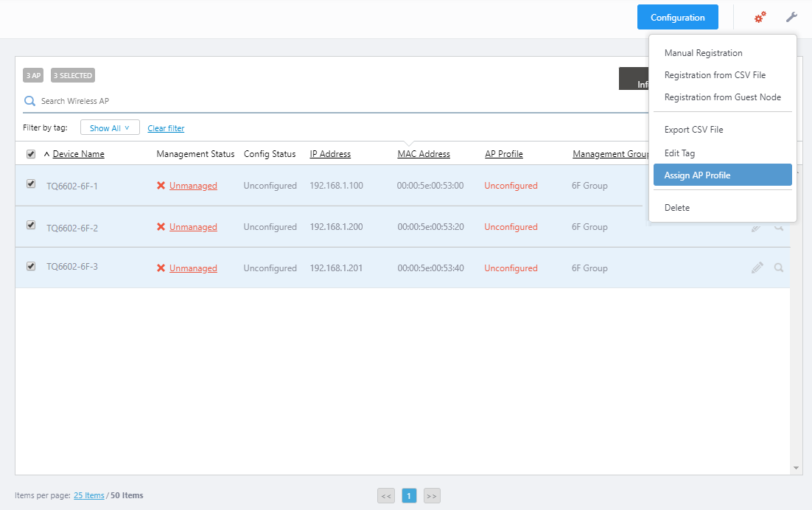Click the 3 AP count badge
The width and height of the screenshot is (812, 510).
pyautogui.click(x=33, y=76)
